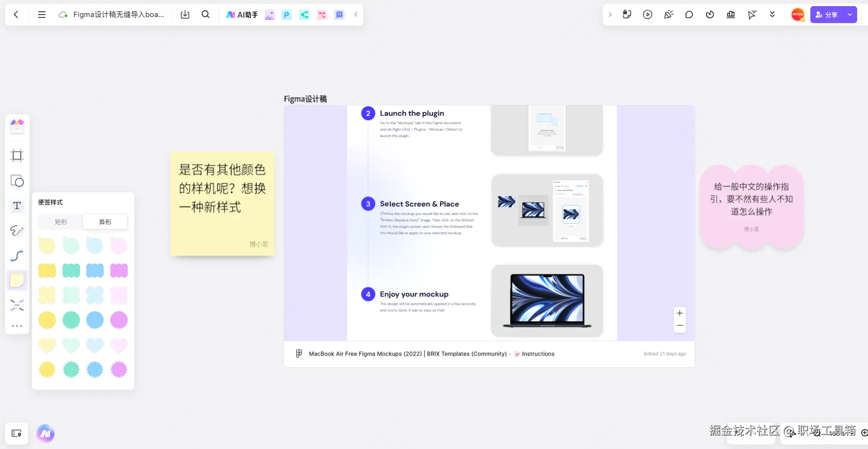Image resolution: width=868 pixels, height=449 pixels.
Task: Expand the right toolbar with the chevron
Action: 610,15
